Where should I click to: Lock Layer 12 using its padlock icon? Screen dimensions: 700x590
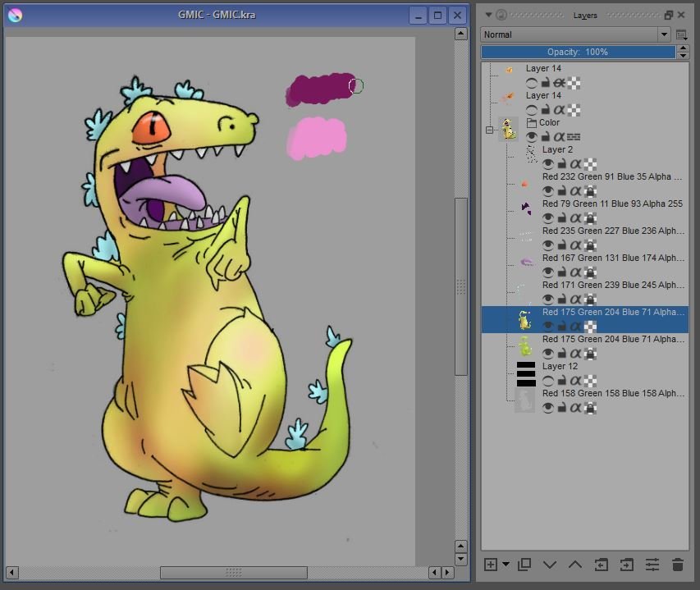(x=562, y=381)
